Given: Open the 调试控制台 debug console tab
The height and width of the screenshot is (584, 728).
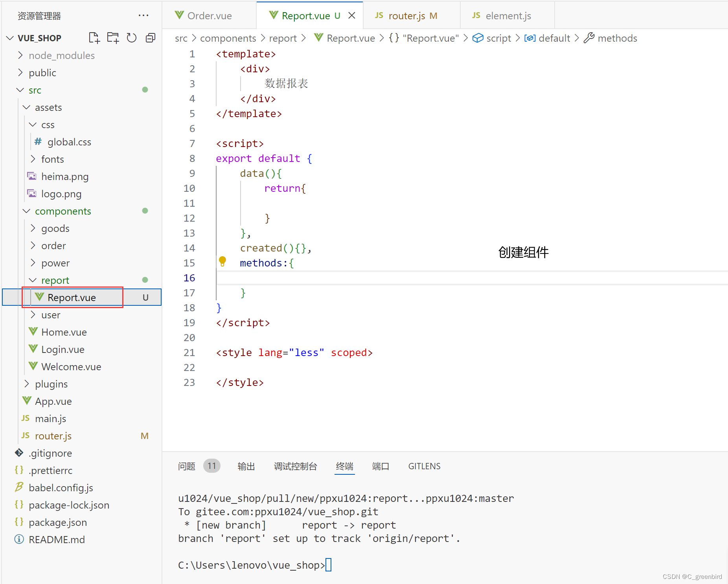Looking at the screenshot, I should [296, 466].
